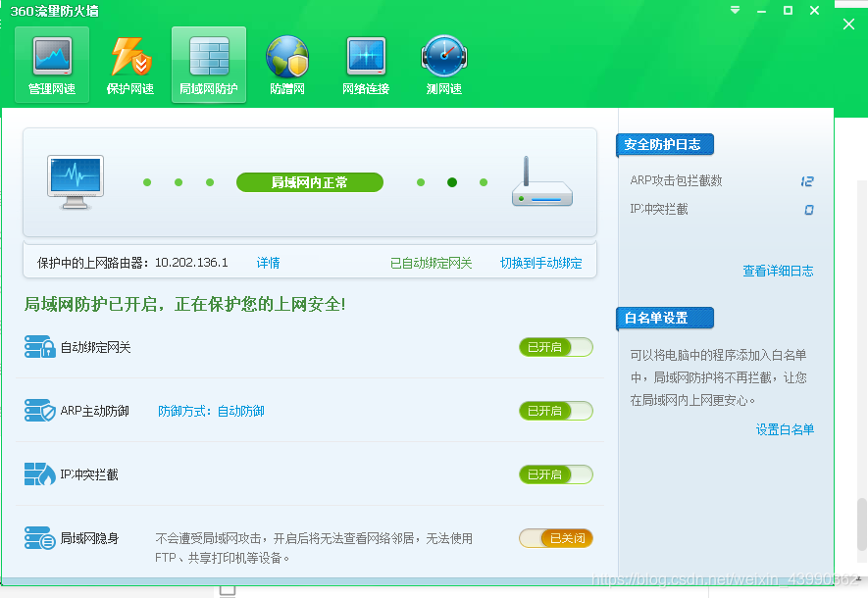Close the background window with white X
868x598 pixels.
point(848,24)
